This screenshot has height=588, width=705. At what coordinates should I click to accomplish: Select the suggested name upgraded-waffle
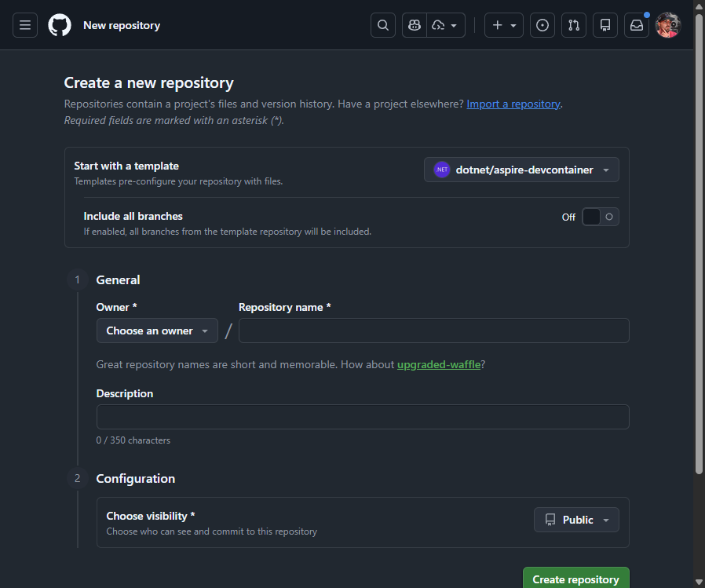click(438, 364)
